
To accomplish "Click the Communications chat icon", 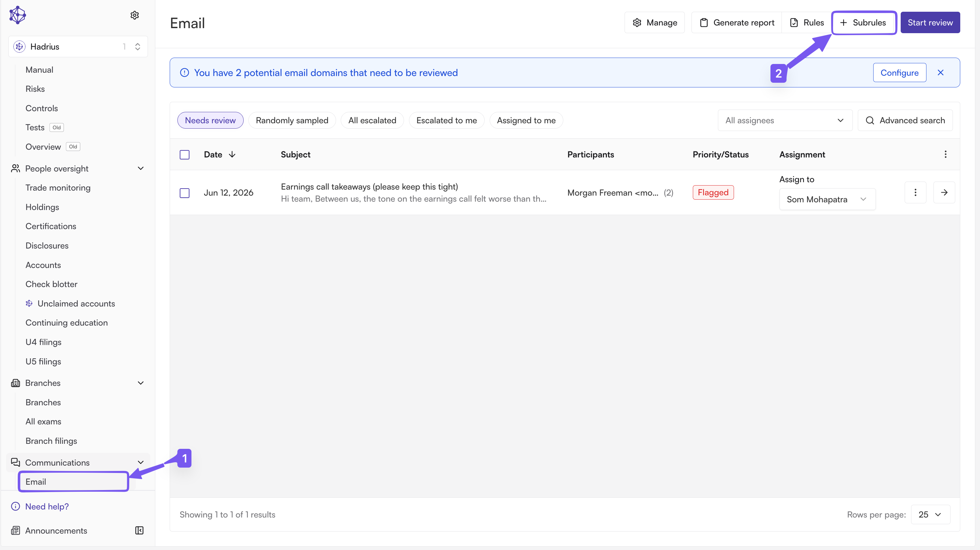I will [16, 463].
